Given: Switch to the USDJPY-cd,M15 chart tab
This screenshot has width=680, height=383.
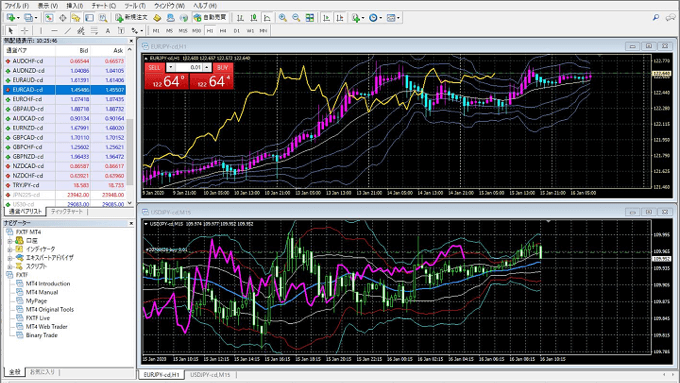Looking at the screenshot, I should pos(210,375).
